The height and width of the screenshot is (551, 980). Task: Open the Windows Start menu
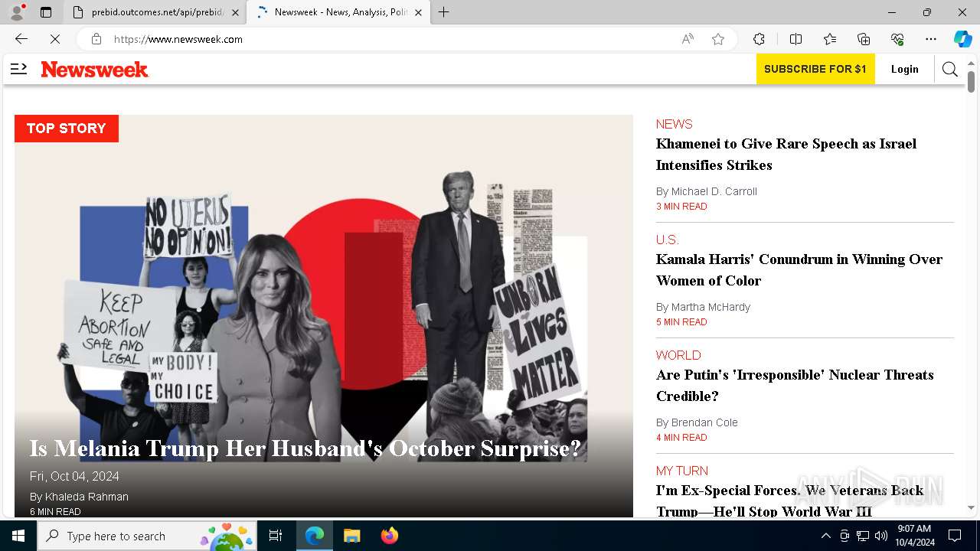point(18,536)
